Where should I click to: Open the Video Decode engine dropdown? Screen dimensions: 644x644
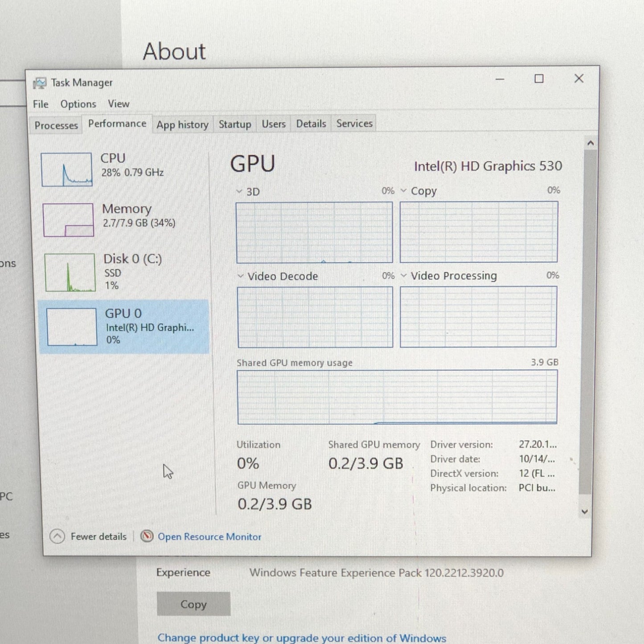241,276
